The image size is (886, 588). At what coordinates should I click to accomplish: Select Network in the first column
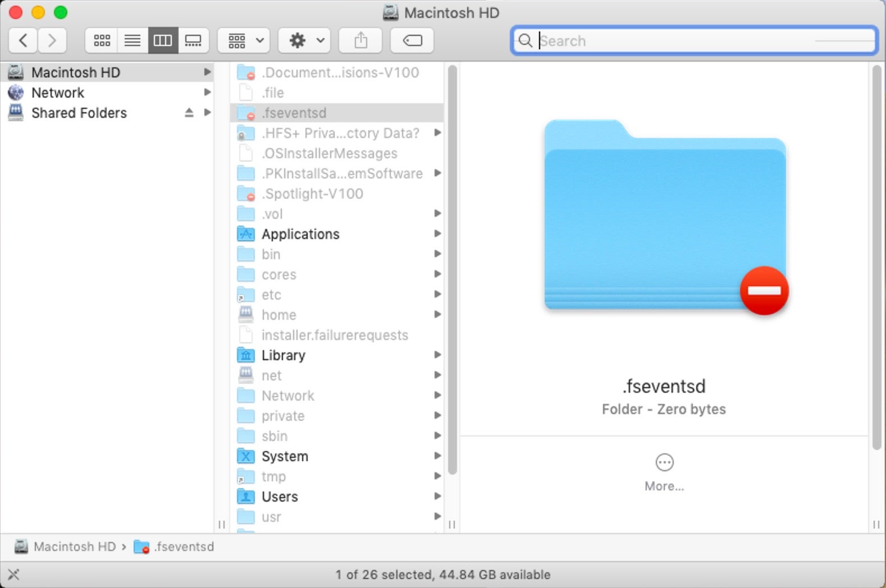tap(58, 93)
